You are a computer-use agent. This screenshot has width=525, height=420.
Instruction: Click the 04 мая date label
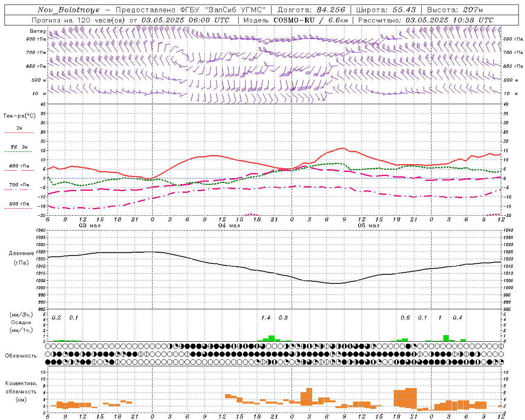pyautogui.click(x=229, y=226)
